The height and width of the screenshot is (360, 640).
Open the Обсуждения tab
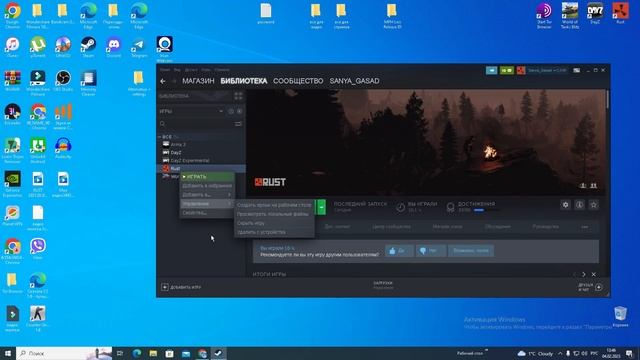pyautogui.click(x=498, y=227)
